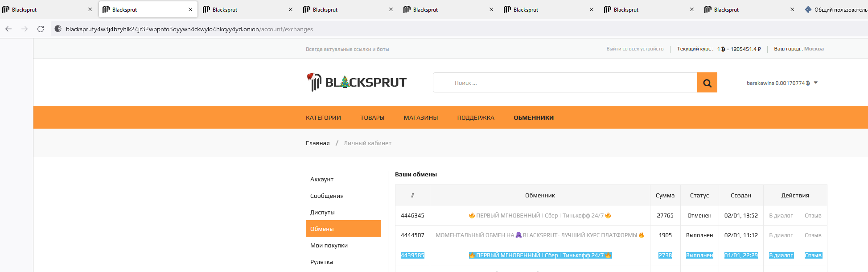Open exchanger link for order 4446345
This screenshot has width=868, height=272.
540,215
